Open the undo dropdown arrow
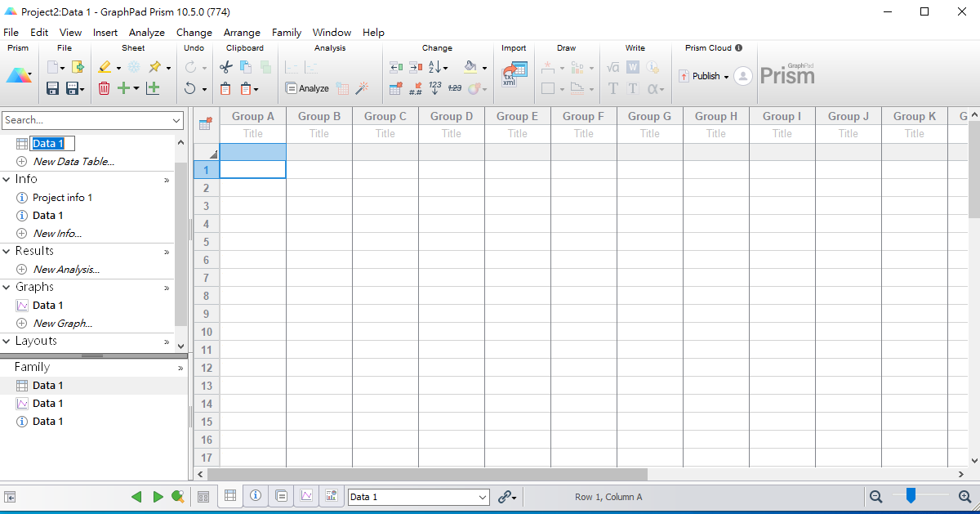 (x=203, y=88)
